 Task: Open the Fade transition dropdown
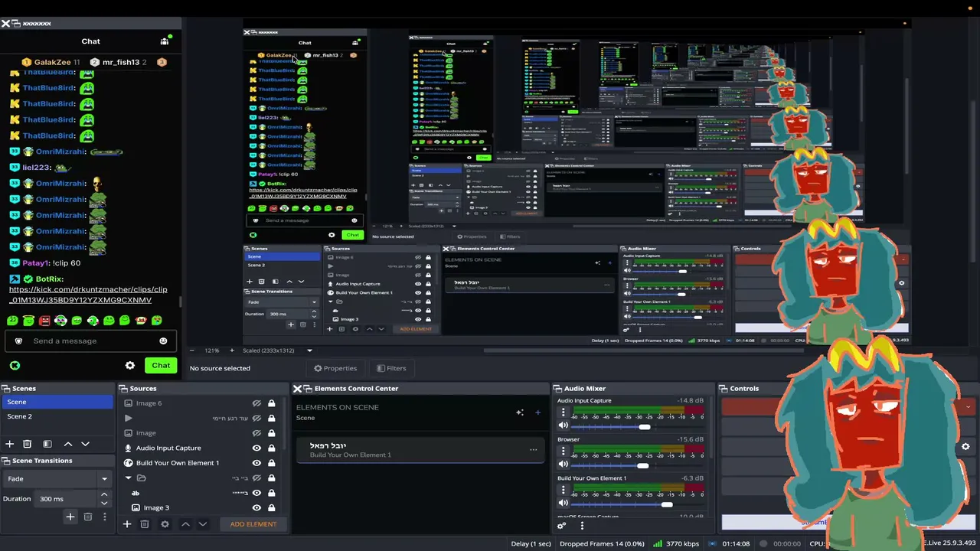coord(57,479)
